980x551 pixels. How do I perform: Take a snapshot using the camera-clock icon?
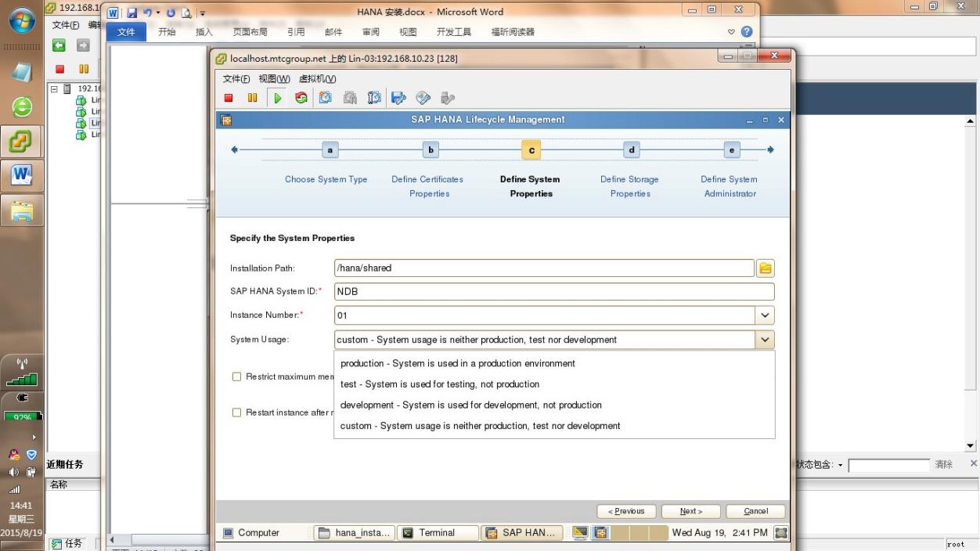(325, 98)
